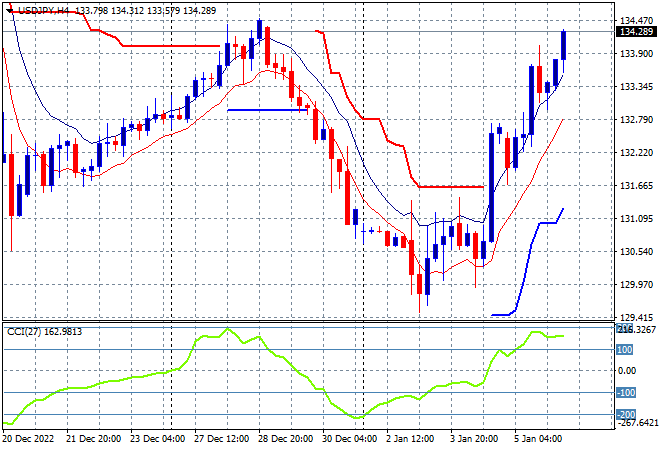Click the current price label 134.289

[636, 32]
